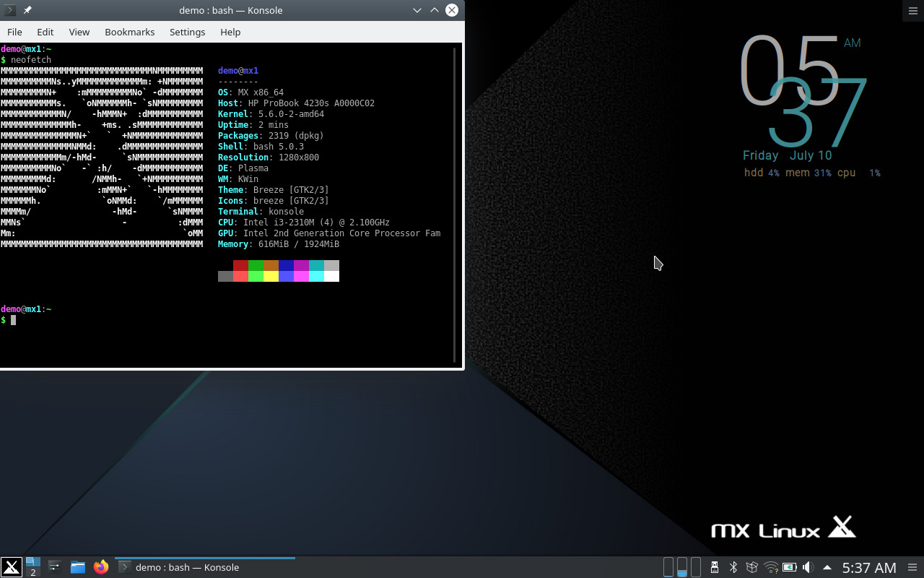Open the Settings menu in Konsole
The image size is (924, 578).
click(x=187, y=32)
